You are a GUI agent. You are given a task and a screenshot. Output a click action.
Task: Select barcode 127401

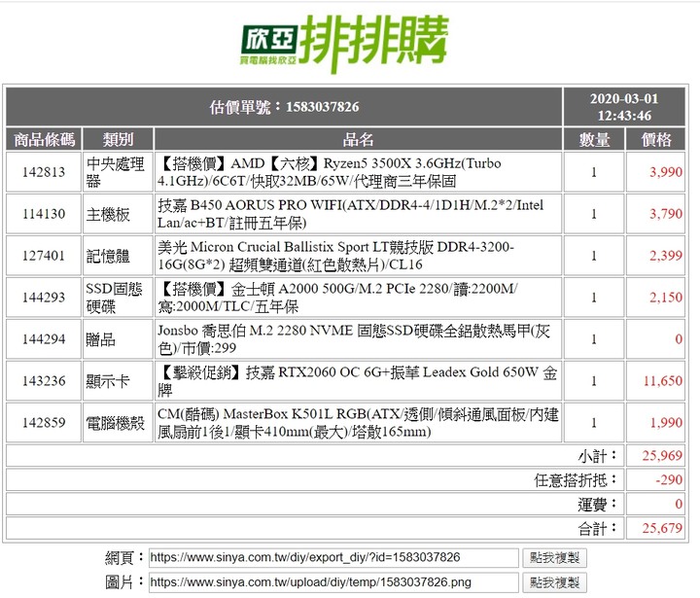click(x=44, y=256)
